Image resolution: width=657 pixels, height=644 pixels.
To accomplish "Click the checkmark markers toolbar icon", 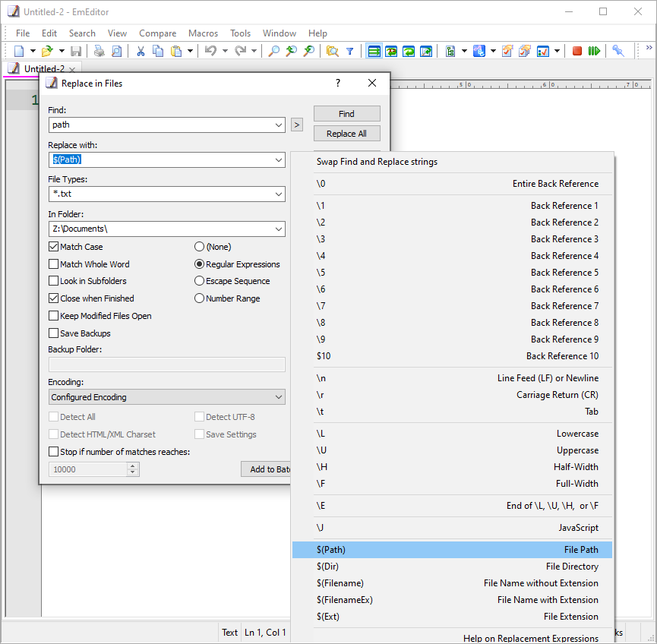I will point(543,51).
